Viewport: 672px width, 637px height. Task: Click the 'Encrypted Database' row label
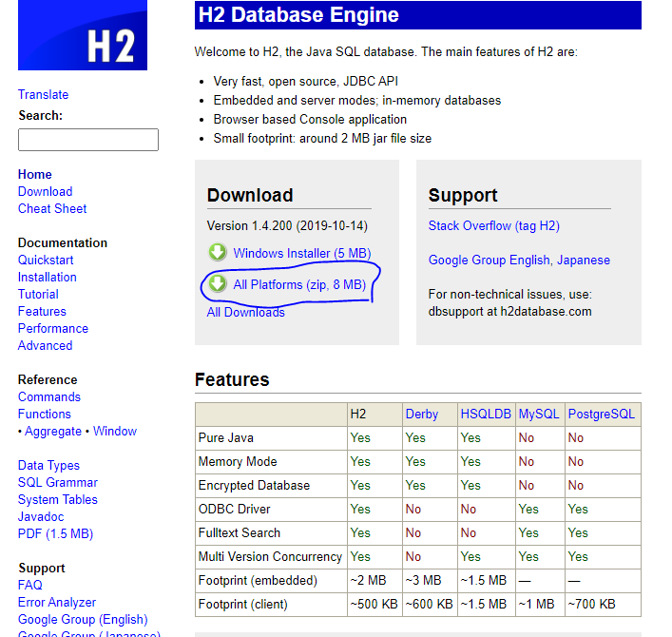click(x=254, y=486)
